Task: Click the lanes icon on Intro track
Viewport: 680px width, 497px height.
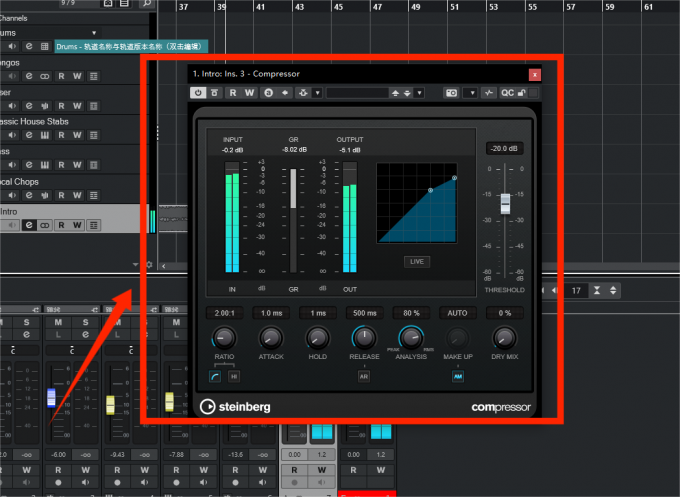Action: tap(93, 225)
